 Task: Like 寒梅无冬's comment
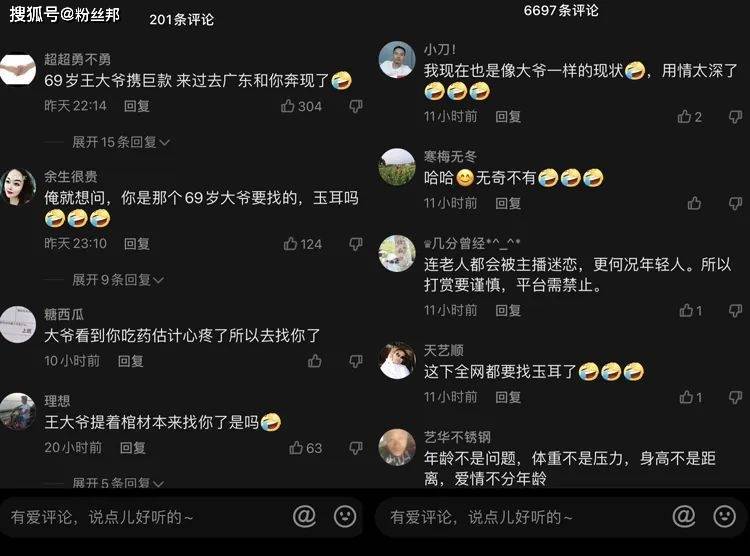[695, 203]
